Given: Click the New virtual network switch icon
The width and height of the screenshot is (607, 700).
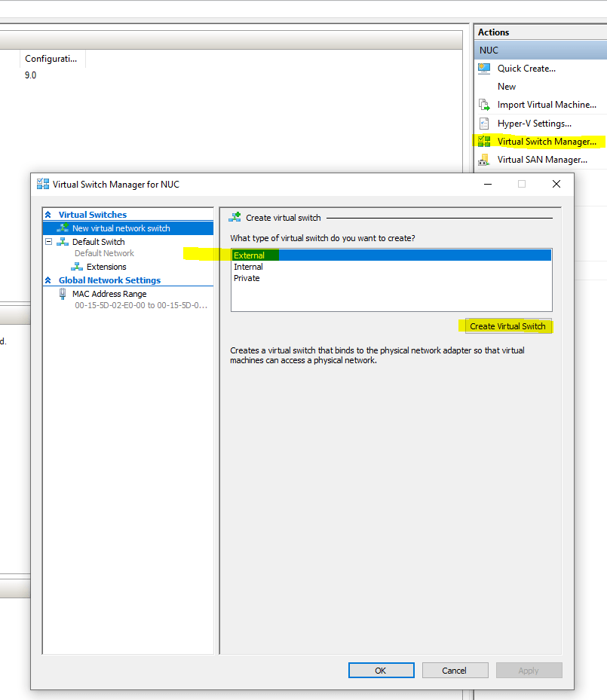Looking at the screenshot, I should pyautogui.click(x=63, y=228).
